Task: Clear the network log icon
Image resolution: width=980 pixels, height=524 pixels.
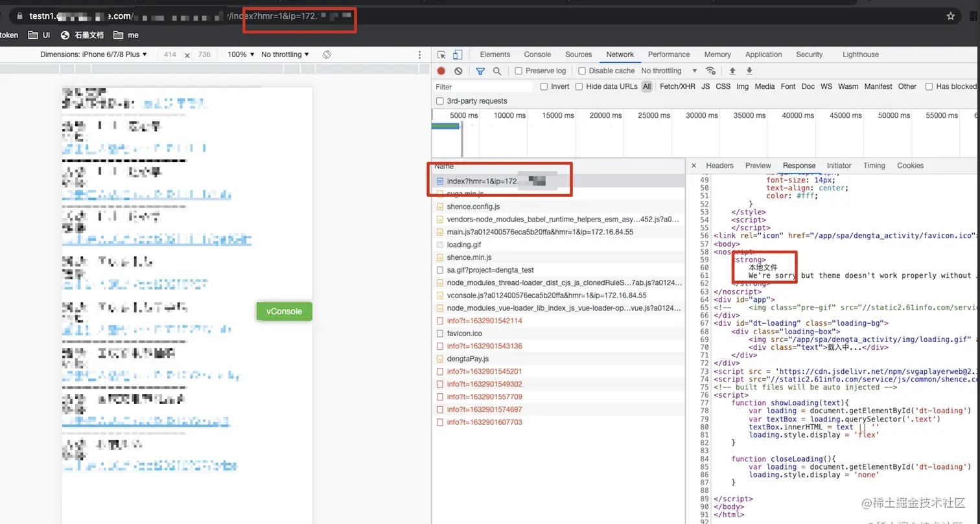Action: click(458, 71)
